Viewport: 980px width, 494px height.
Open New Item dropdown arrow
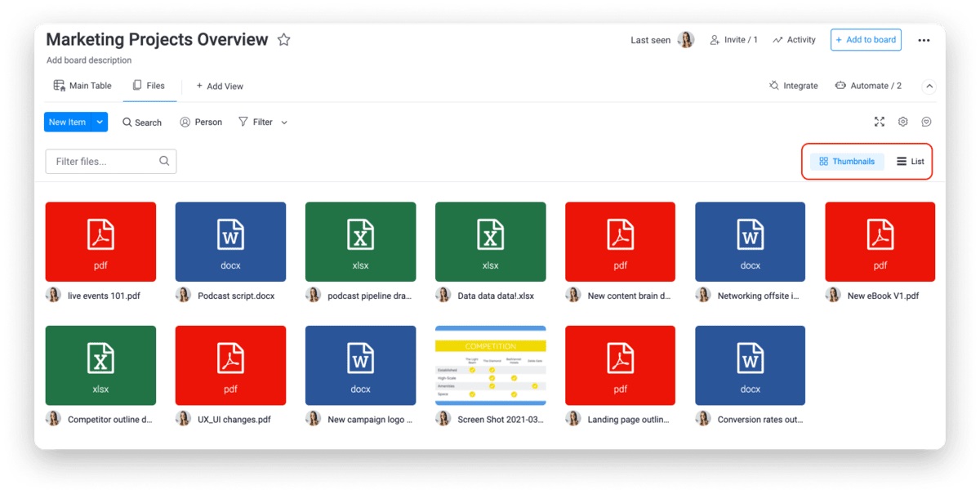[100, 122]
